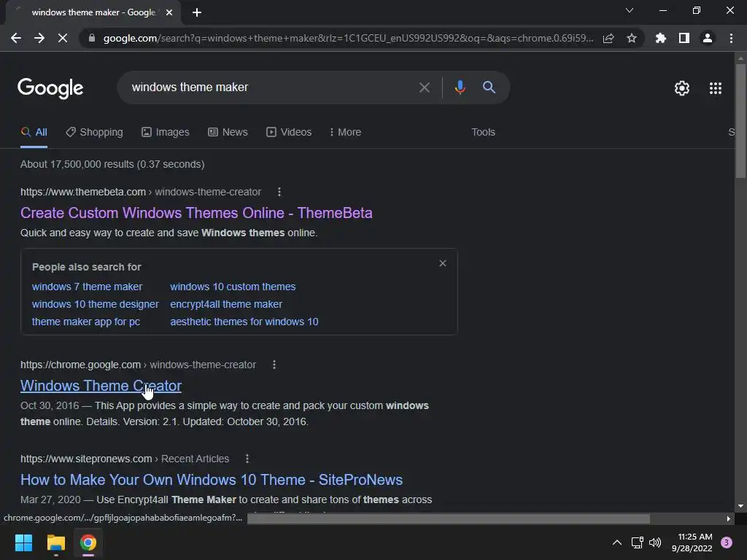The image size is (747, 560).
Task: Open Google quick settings gear
Action: click(x=682, y=88)
